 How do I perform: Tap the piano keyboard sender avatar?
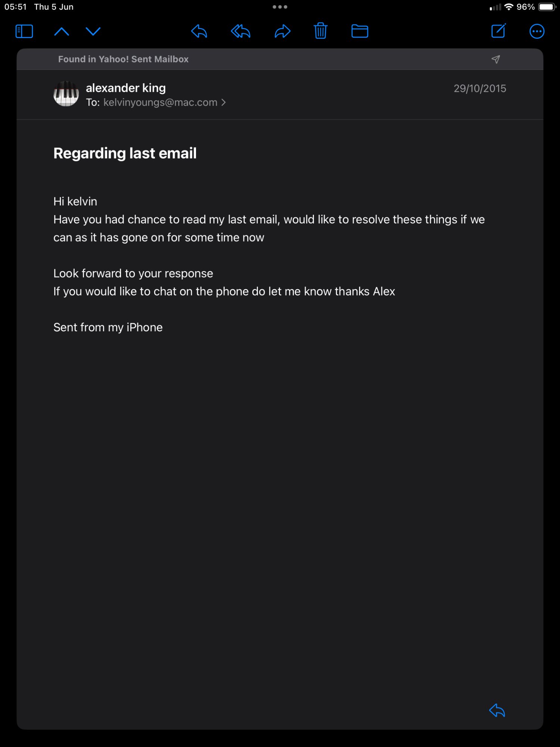[x=66, y=94]
